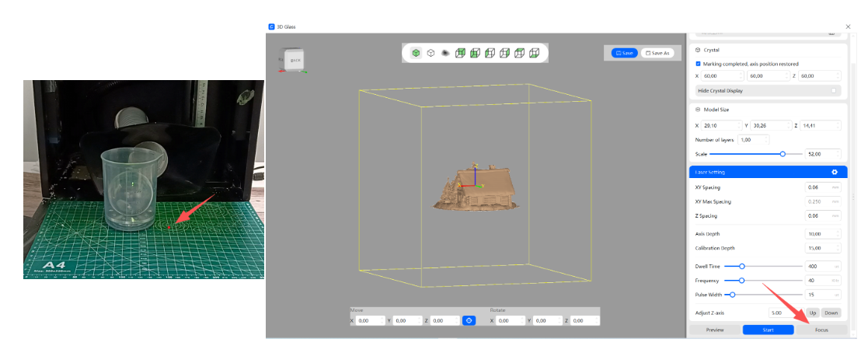The image size is (868, 353).
Task: Click the Save As button
Action: (x=657, y=53)
